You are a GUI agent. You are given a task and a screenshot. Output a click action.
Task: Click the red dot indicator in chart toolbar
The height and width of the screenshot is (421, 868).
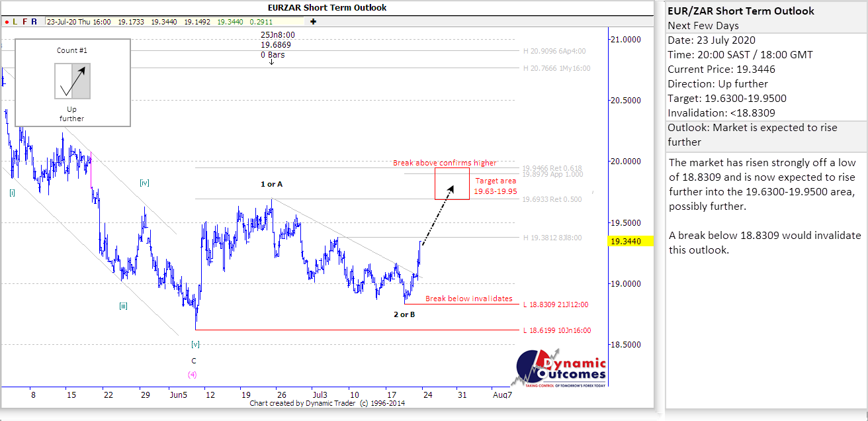6,22
